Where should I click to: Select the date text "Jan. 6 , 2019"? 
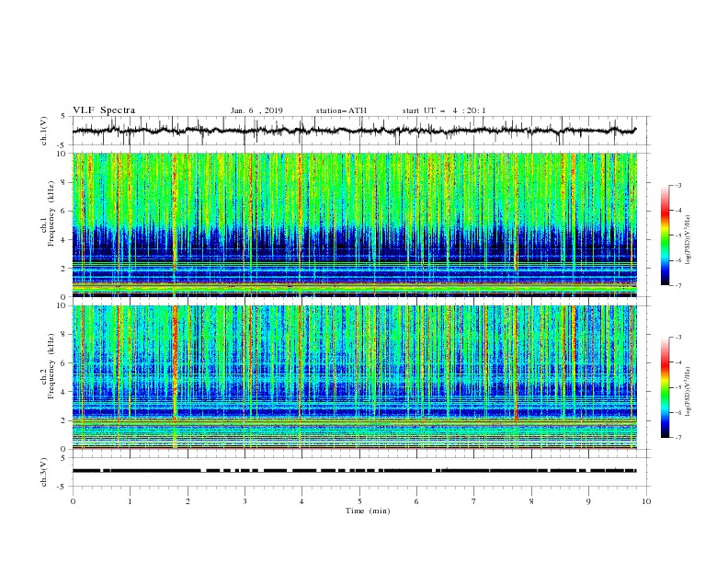pos(256,110)
